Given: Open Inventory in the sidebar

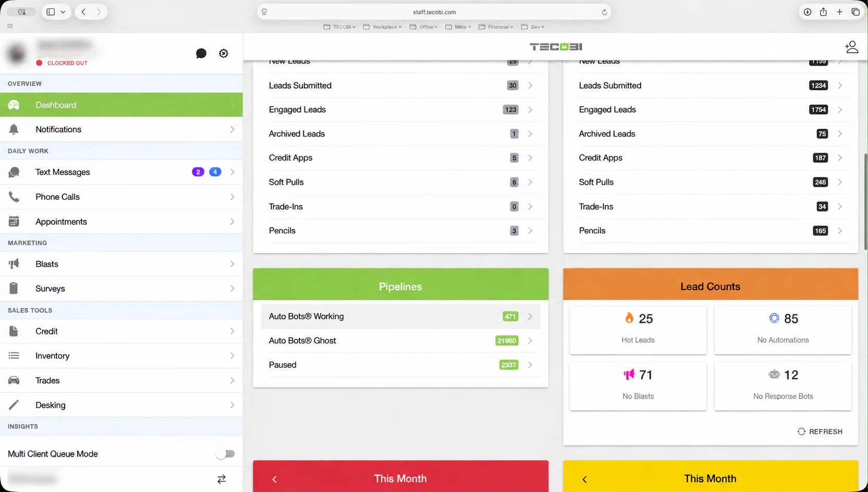Looking at the screenshot, I should pyautogui.click(x=121, y=355).
